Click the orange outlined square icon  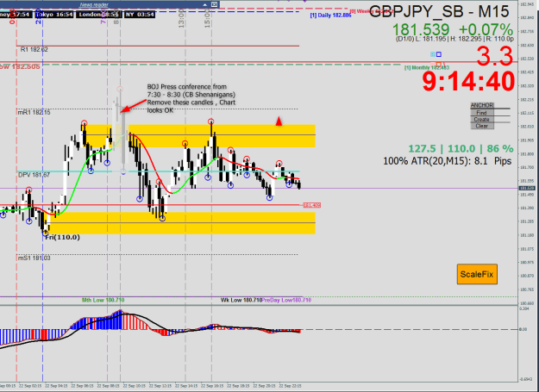click(x=441, y=64)
